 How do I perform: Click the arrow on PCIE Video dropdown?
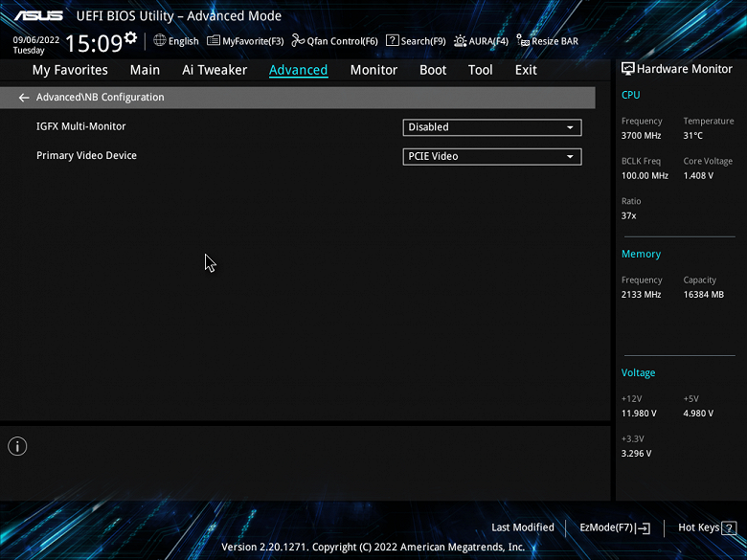[570, 157]
